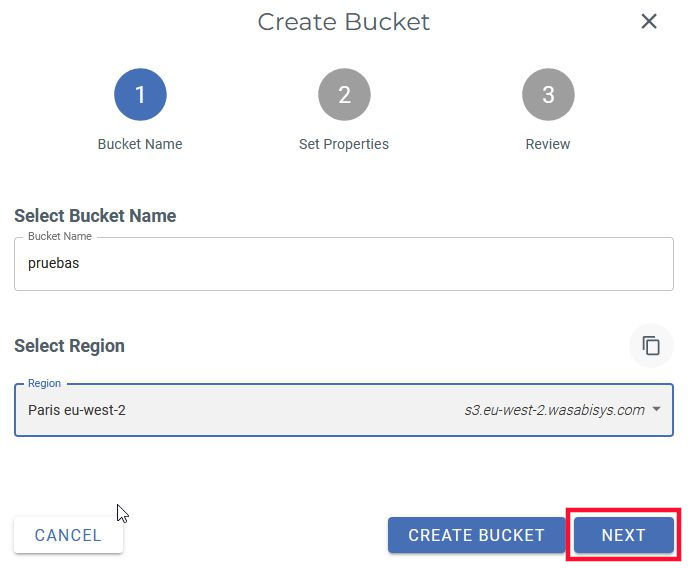The height and width of the screenshot is (571, 697).
Task: Click the small Region floating label
Action: tap(44, 383)
